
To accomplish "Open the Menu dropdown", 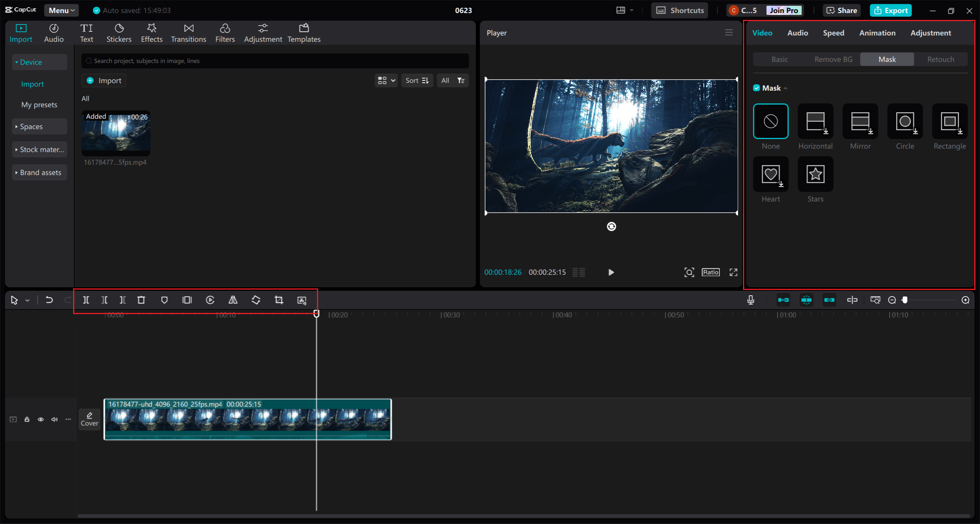I will 61,10.
